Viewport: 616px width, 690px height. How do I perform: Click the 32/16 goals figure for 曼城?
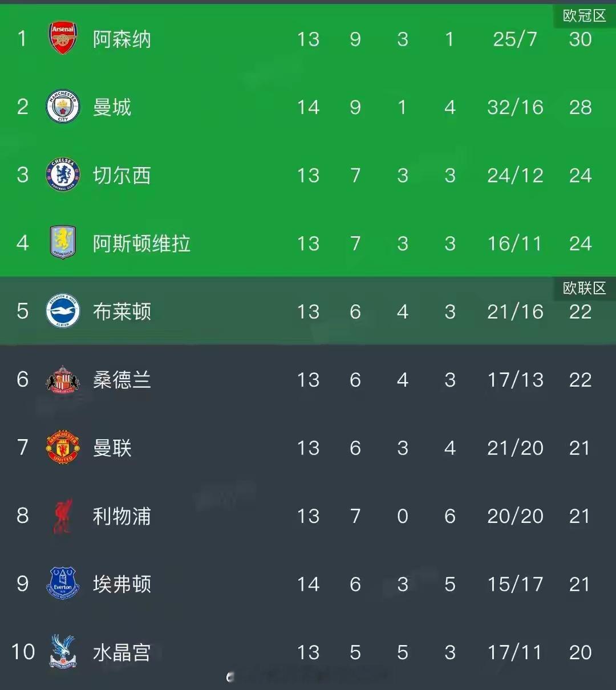pos(515,107)
